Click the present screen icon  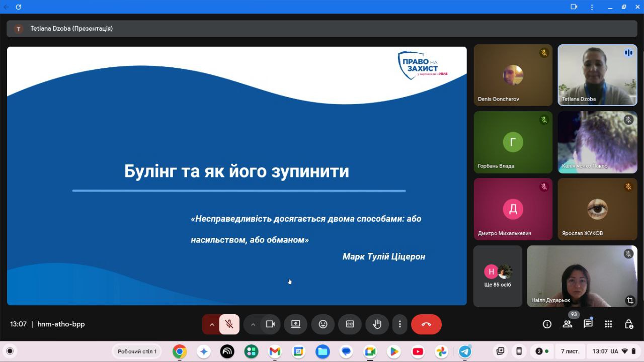[x=295, y=324]
